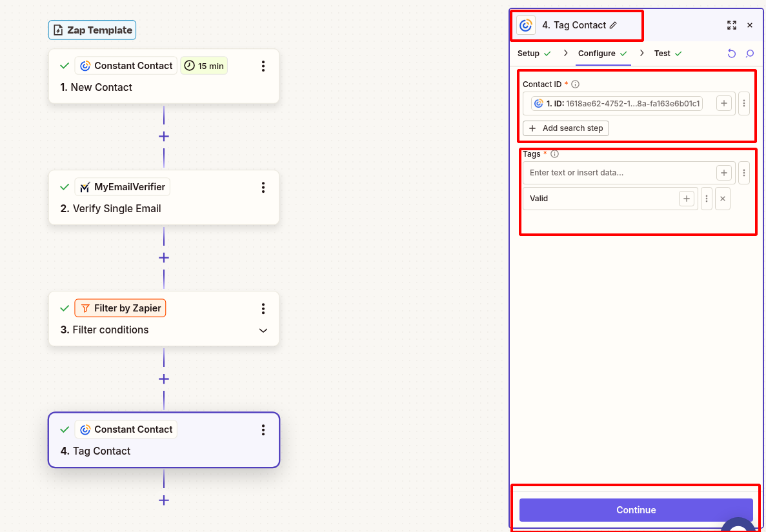Expand the Filter conditions step chevron

[263, 330]
